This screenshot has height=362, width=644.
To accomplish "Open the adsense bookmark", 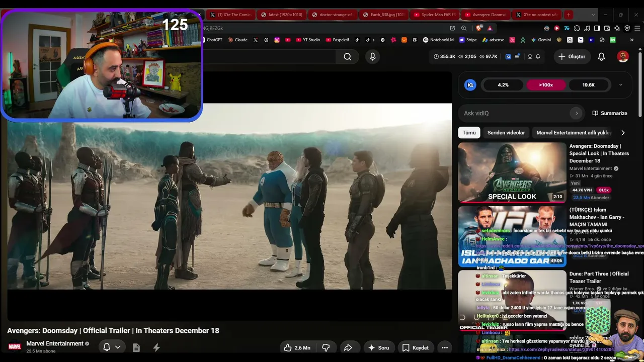I will point(493,40).
